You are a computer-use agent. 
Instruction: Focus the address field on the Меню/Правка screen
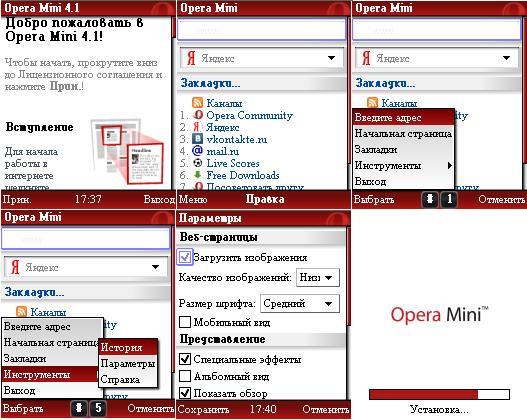tap(261, 30)
